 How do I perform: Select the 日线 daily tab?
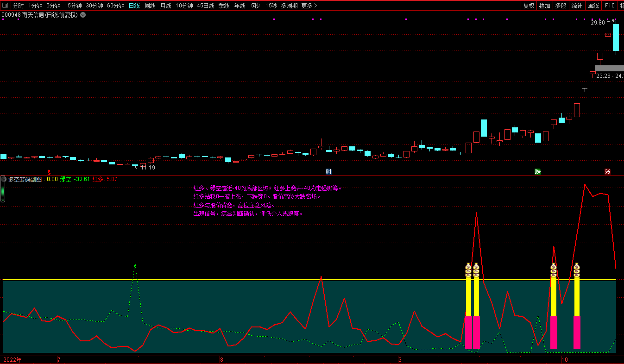point(134,6)
